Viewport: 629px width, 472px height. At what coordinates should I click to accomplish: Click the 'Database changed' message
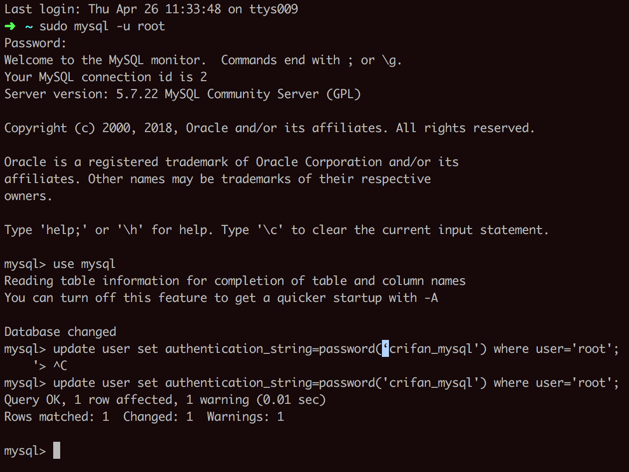(x=60, y=332)
